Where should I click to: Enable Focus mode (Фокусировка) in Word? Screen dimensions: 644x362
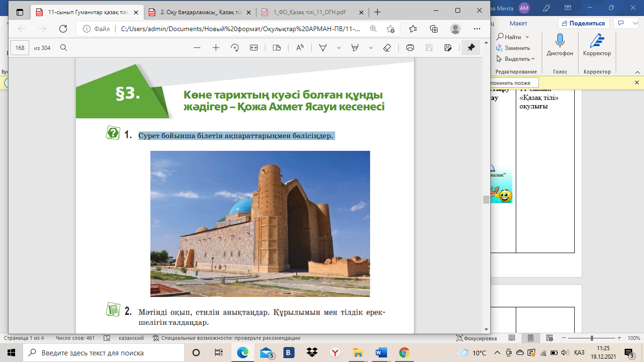[477, 338]
